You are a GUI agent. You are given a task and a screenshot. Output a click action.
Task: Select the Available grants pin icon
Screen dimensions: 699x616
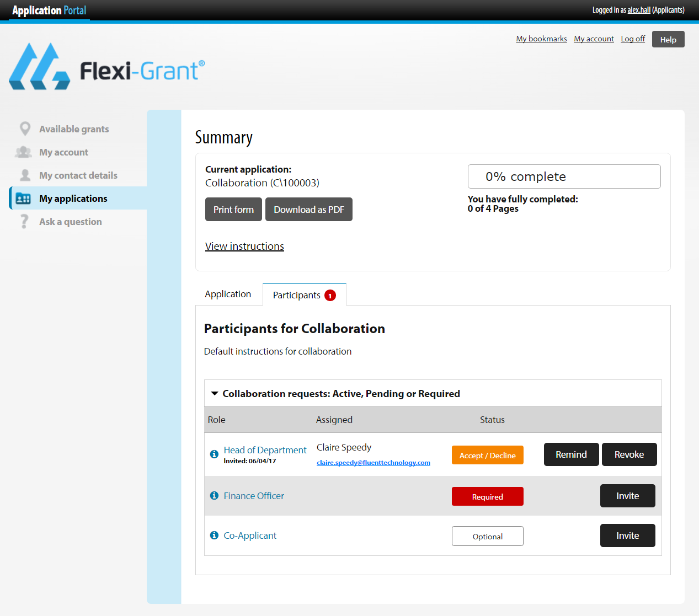pos(25,128)
